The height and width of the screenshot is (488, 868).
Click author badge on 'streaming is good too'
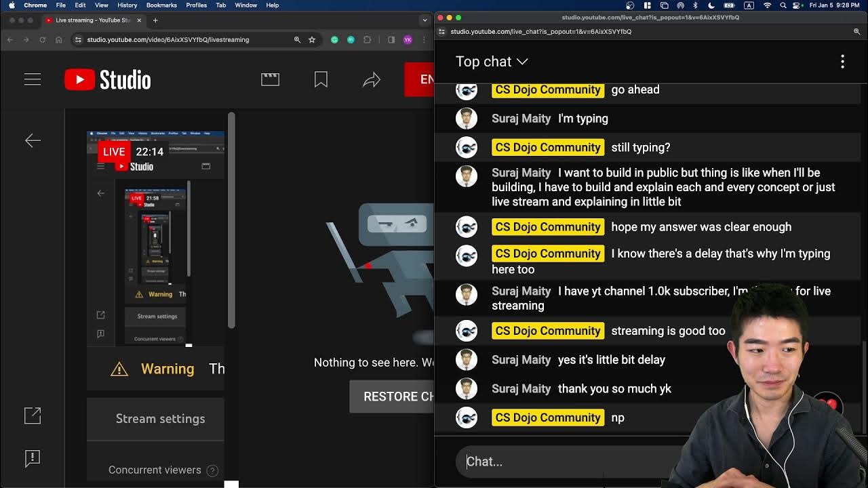point(548,331)
